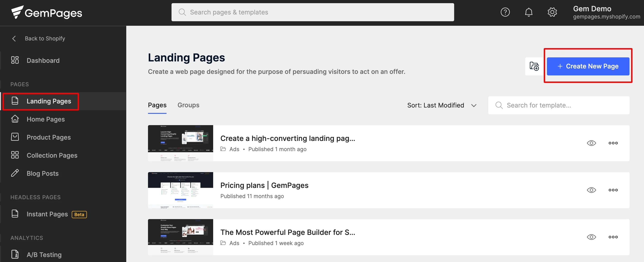Preview Create a high-converting landing page via eye icon

tap(591, 143)
